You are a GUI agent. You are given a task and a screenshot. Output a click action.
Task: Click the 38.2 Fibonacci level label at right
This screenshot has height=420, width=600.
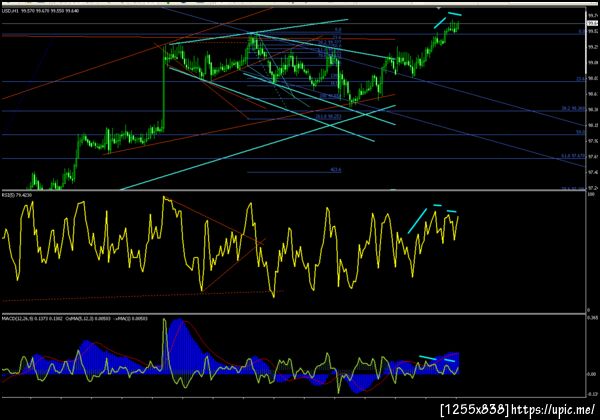573,109
